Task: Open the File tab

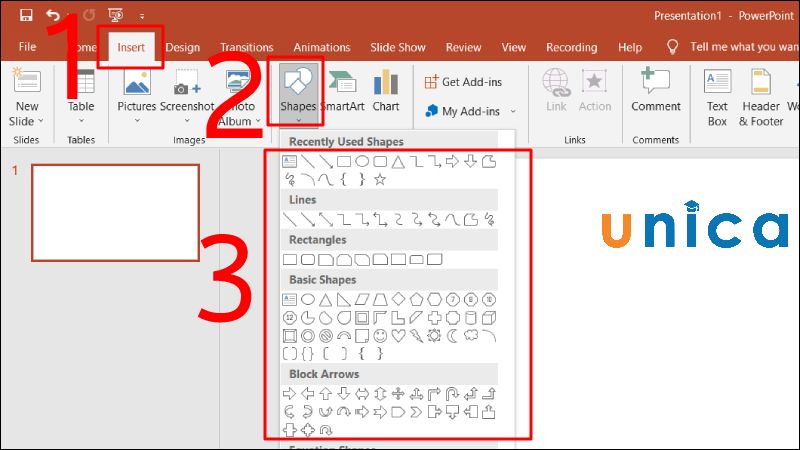Action: pyautogui.click(x=27, y=47)
